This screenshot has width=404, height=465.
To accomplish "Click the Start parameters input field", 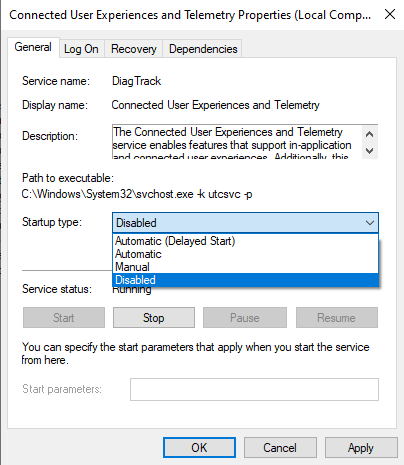I will click(x=254, y=389).
